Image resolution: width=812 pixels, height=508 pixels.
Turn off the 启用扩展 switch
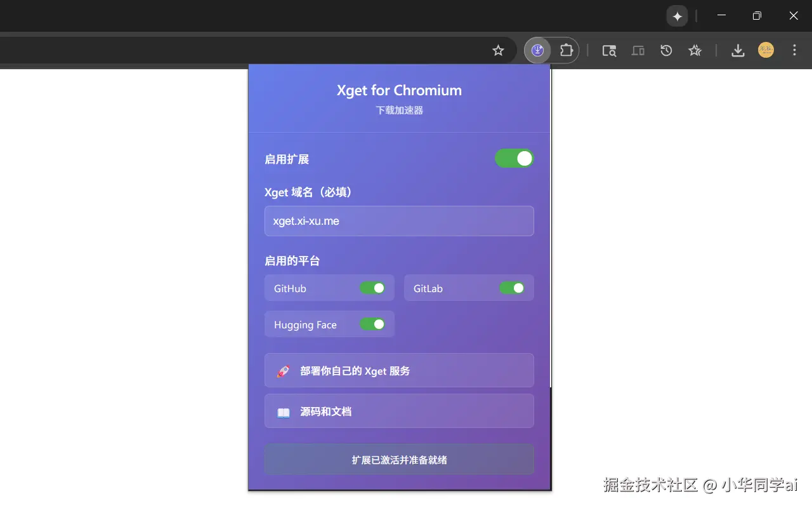(514, 159)
